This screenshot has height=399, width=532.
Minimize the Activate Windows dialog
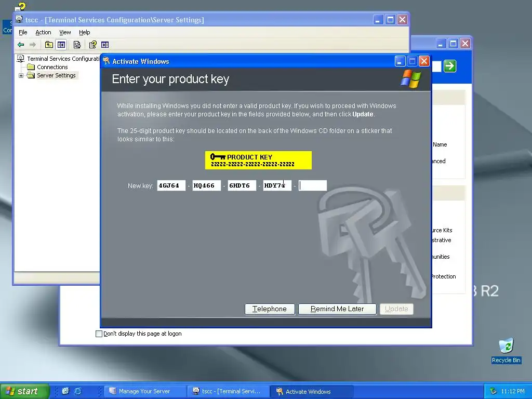(400, 61)
